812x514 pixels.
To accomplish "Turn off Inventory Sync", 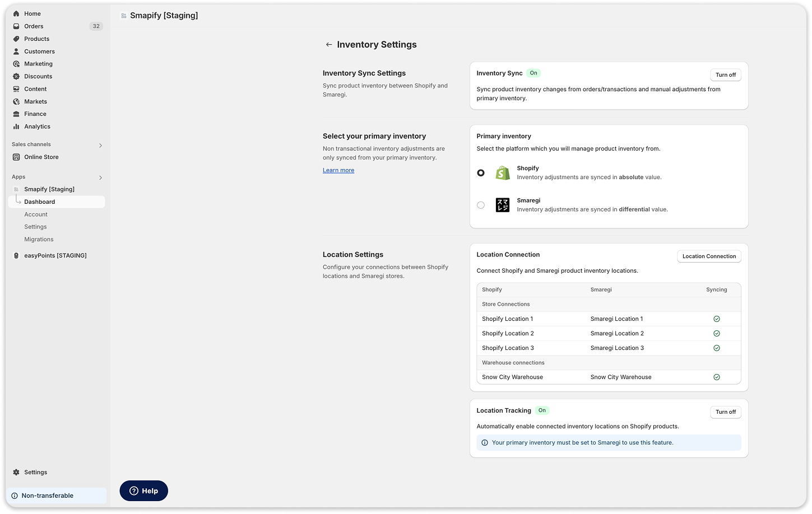I will pyautogui.click(x=726, y=75).
